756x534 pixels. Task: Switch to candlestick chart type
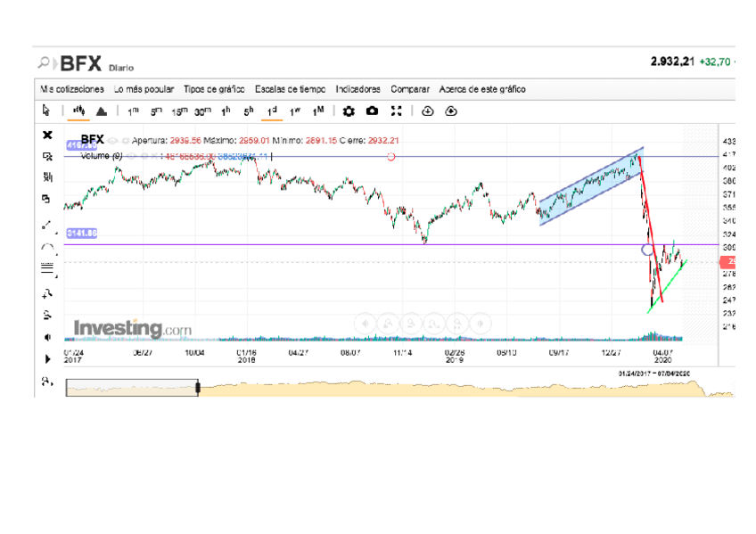(x=78, y=111)
